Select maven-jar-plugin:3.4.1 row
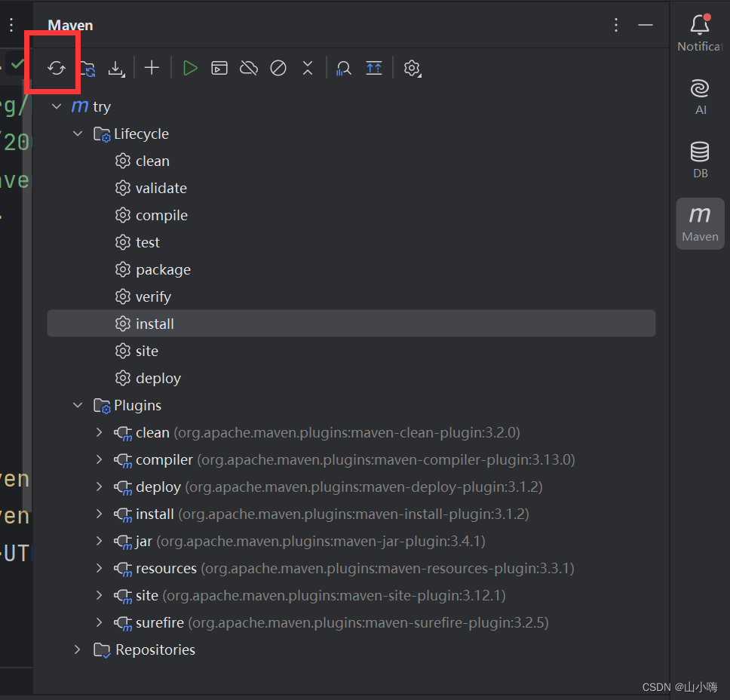Viewport: 730px width, 700px height. [351, 541]
